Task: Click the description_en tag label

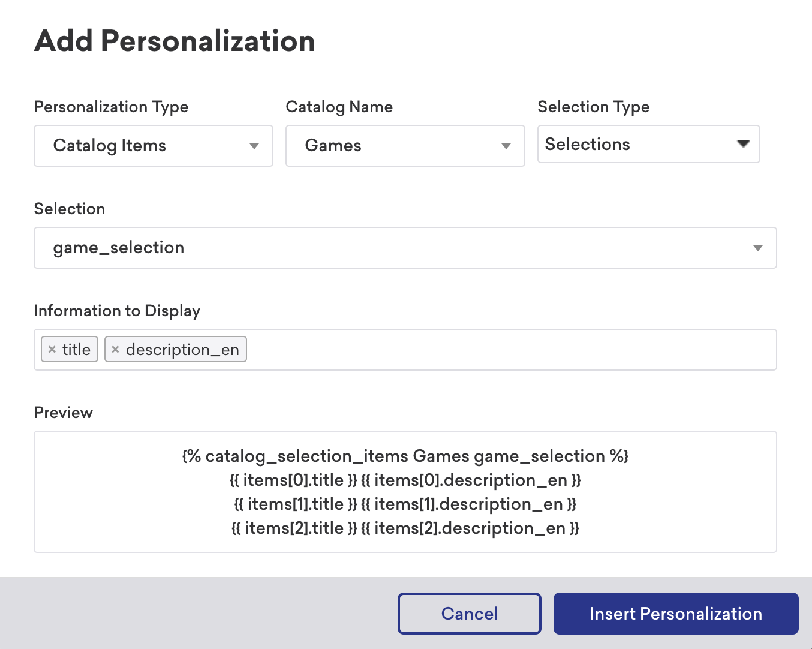Action: coord(182,350)
